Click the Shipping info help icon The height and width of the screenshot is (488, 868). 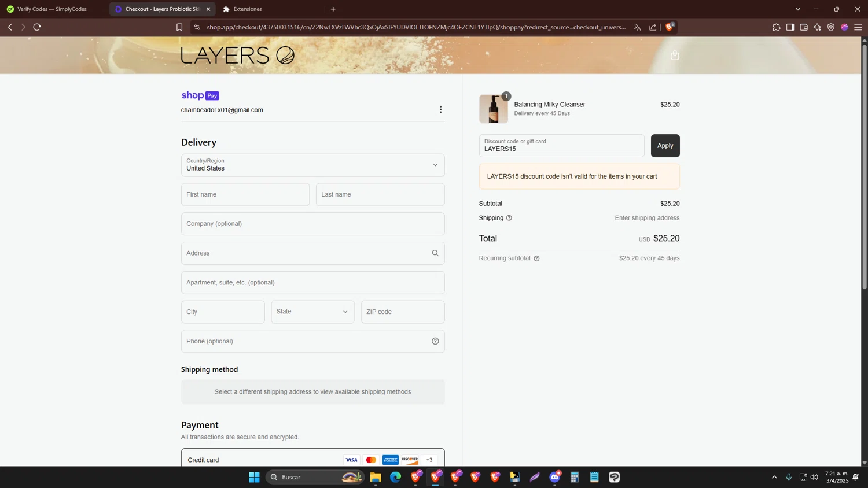point(509,218)
